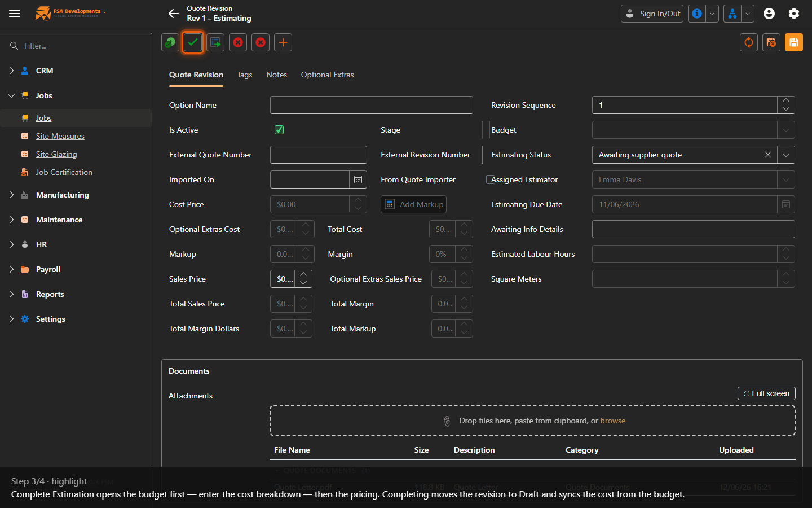
Task: Switch to the Notes tab
Action: pyautogui.click(x=277, y=75)
